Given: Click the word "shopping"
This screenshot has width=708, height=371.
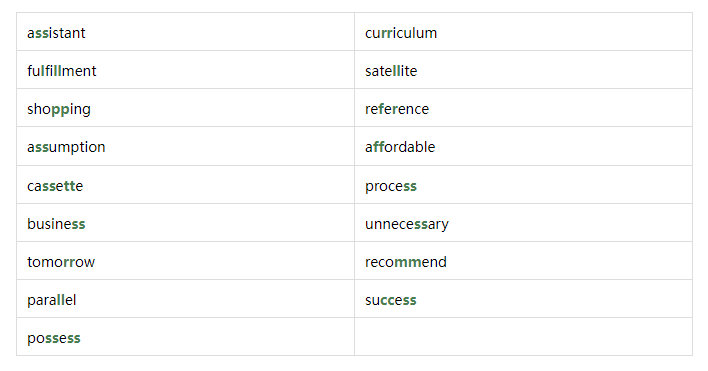Looking at the screenshot, I should (x=59, y=109).
